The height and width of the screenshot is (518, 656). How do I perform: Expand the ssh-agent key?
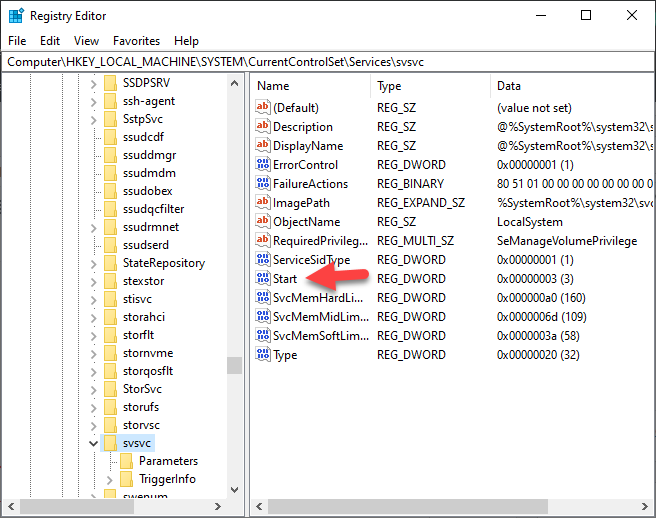[x=93, y=101]
